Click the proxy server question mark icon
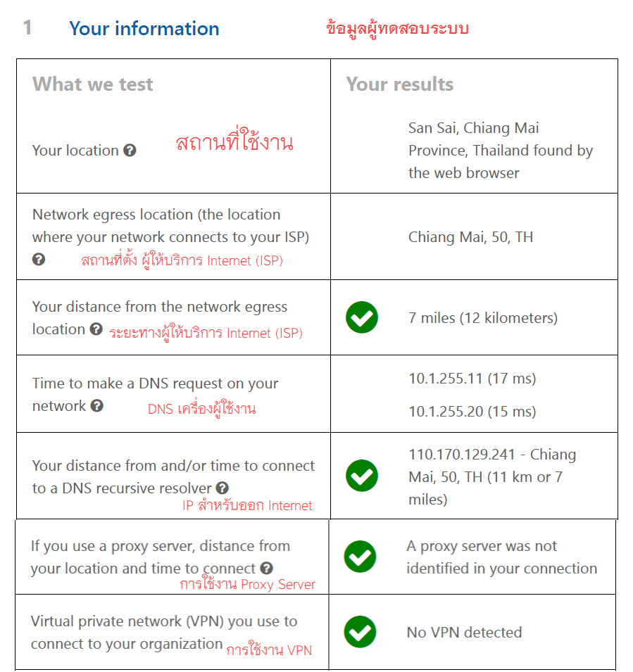Viewport: 633px width, 672px height. pos(266,569)
